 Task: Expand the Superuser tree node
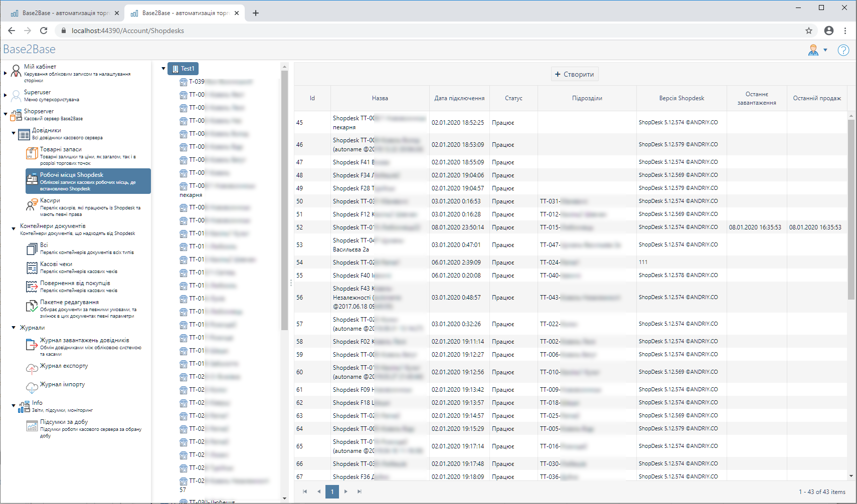(x=6, y=95)
